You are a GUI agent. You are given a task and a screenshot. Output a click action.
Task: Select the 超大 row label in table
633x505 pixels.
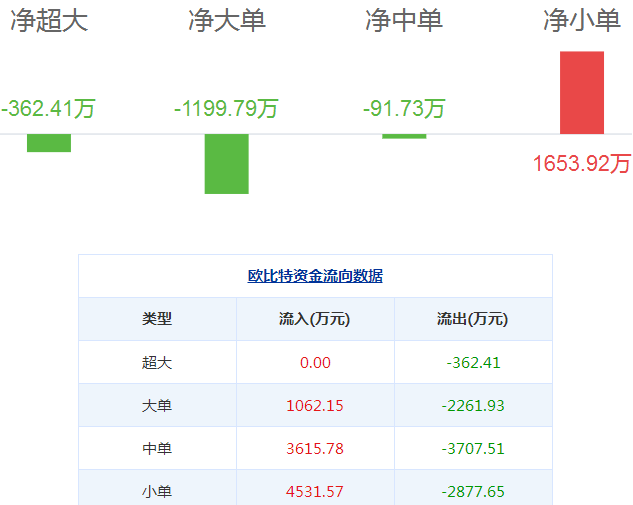click(157, 362)
